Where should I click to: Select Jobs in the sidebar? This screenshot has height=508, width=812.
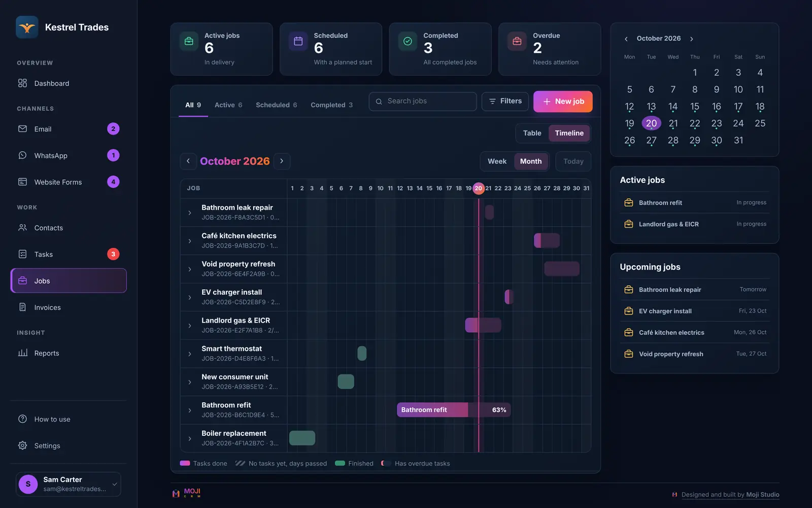69,281
